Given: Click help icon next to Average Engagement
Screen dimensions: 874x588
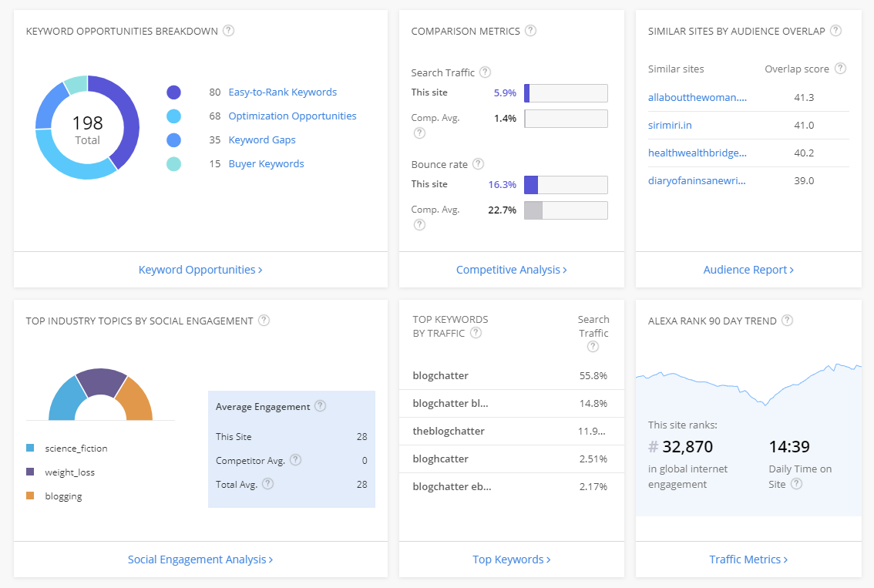Looking at the screenshot, I should (x=321, y=406).
